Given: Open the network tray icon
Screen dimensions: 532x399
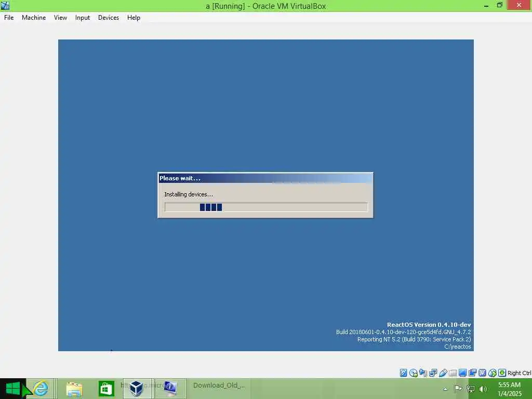Looking at the screenshot, I should pyautogui.click(x=471, y=389).
